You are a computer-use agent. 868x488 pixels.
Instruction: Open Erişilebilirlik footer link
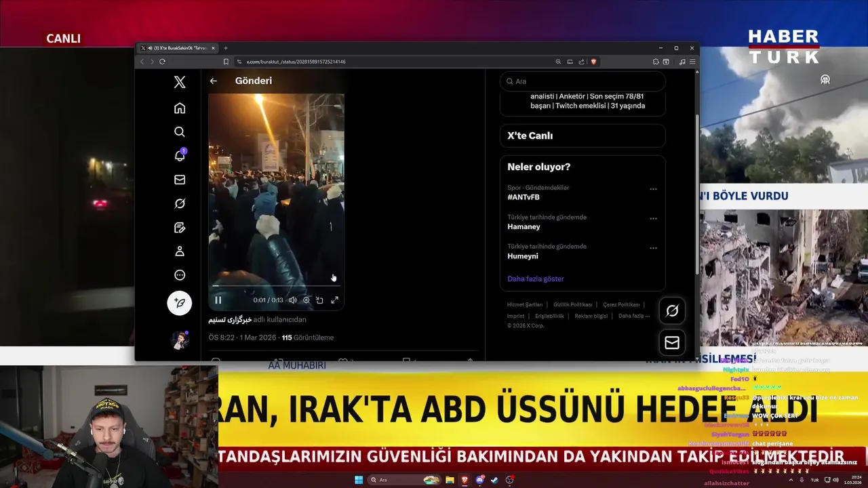click(549, 316)
